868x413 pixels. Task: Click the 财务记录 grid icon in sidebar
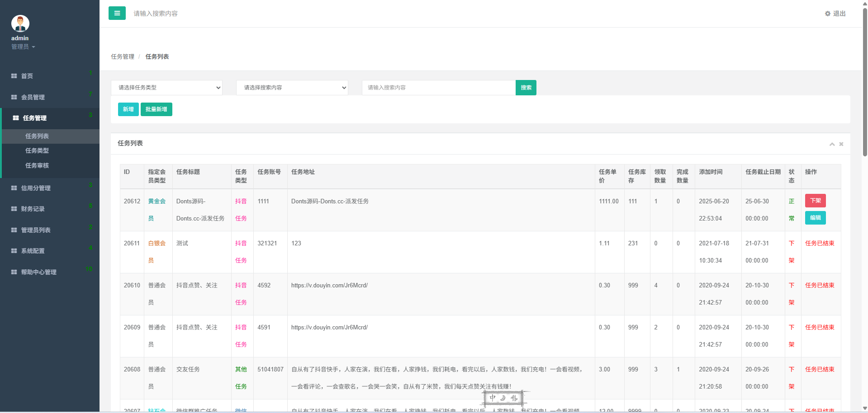pos(14,209)
